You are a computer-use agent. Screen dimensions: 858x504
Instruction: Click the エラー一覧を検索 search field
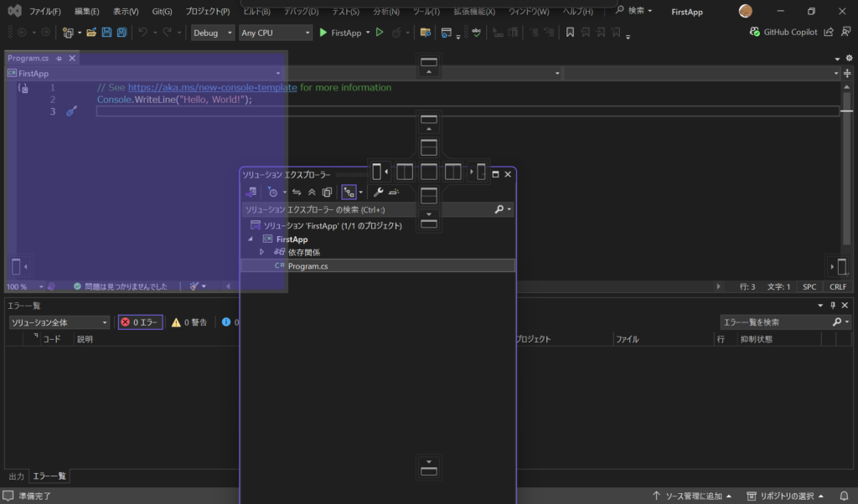pyautogui.click(x=776, y=322)
